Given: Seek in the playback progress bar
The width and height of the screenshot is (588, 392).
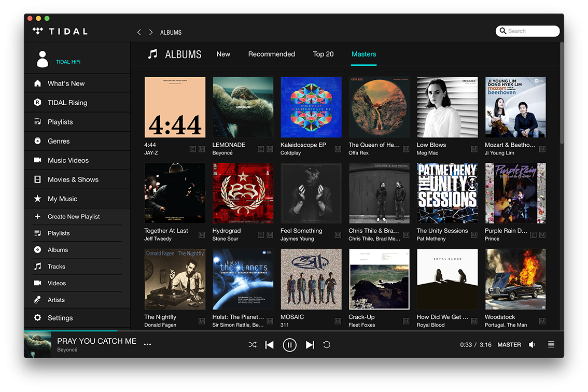Looking at the screenshot, I should coord(294,331).
